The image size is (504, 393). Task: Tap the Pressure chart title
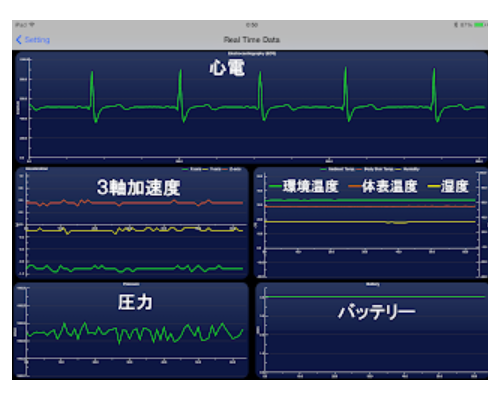point(131,284)
